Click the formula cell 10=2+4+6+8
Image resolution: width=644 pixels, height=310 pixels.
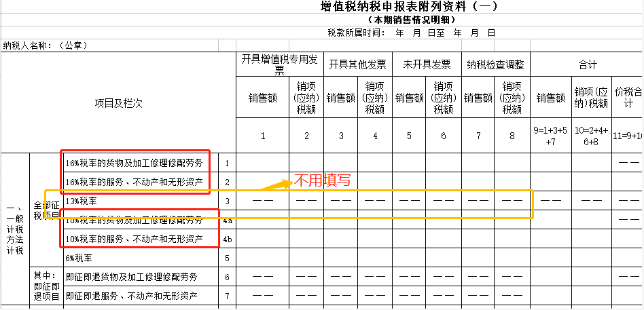592,136
